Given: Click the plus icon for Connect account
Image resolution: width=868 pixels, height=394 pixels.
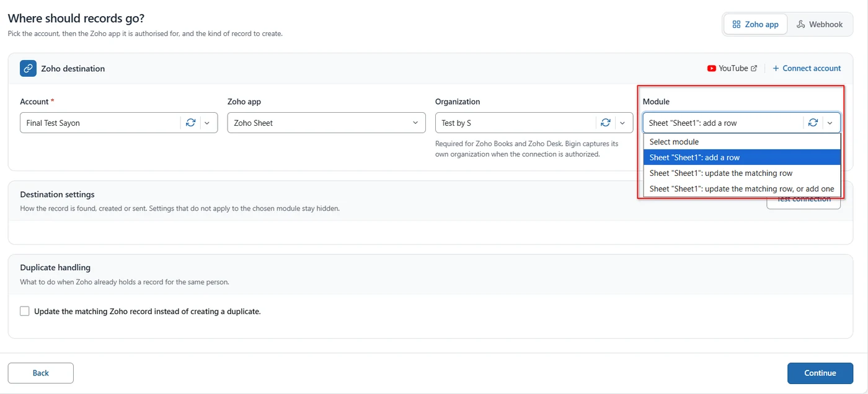Looking at the screenshot, I should [x=776, y=68].
